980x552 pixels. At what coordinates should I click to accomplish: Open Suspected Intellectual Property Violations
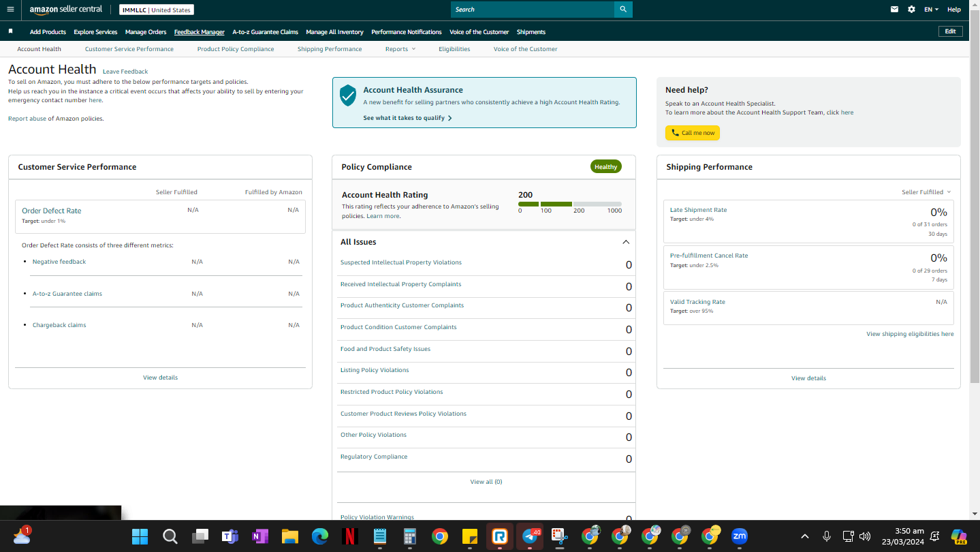pyautogui.click(x=401, y=262)
